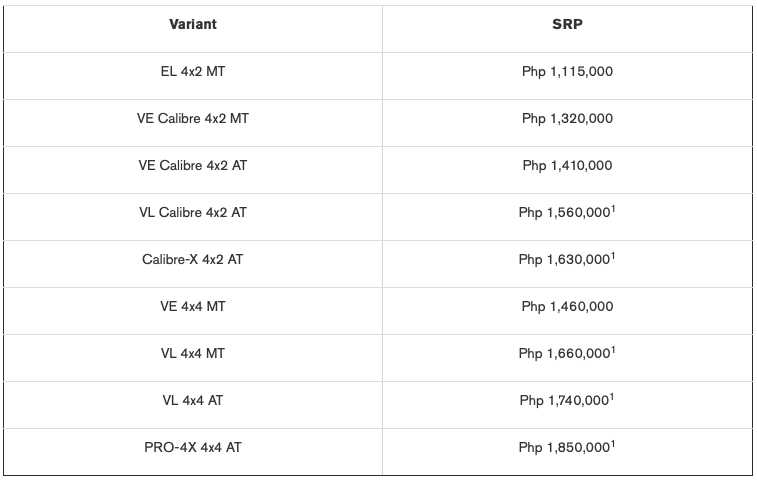Click the Php 1,410,000 price
Image resolution: width=757 pixels, height=482 pixels.
(x=567, y=165)
